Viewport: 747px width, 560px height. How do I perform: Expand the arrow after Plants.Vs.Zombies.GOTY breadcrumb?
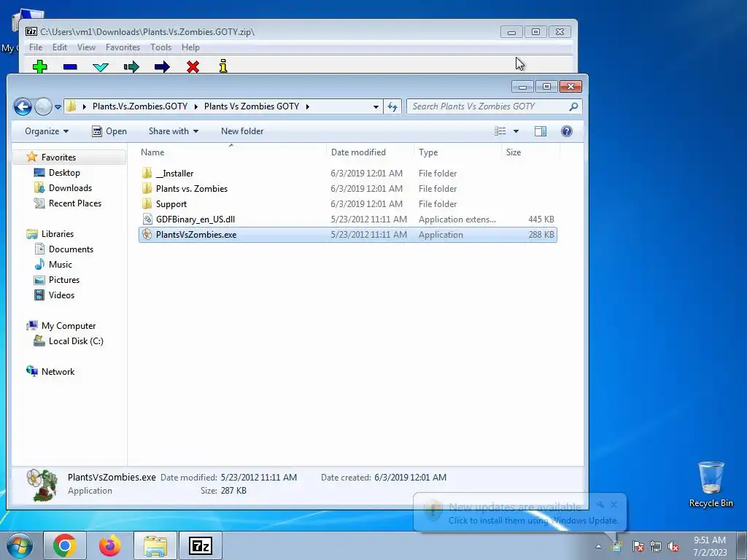click(x=196, y=106)
